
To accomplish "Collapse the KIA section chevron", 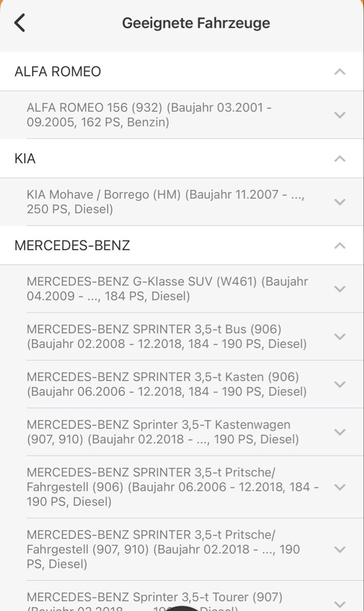I will (340, 159).
